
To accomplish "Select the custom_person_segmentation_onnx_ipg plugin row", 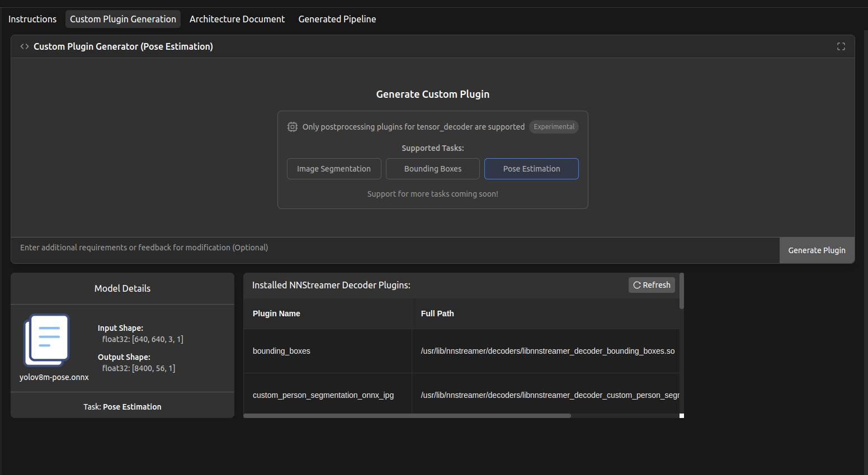I will 461,395.
